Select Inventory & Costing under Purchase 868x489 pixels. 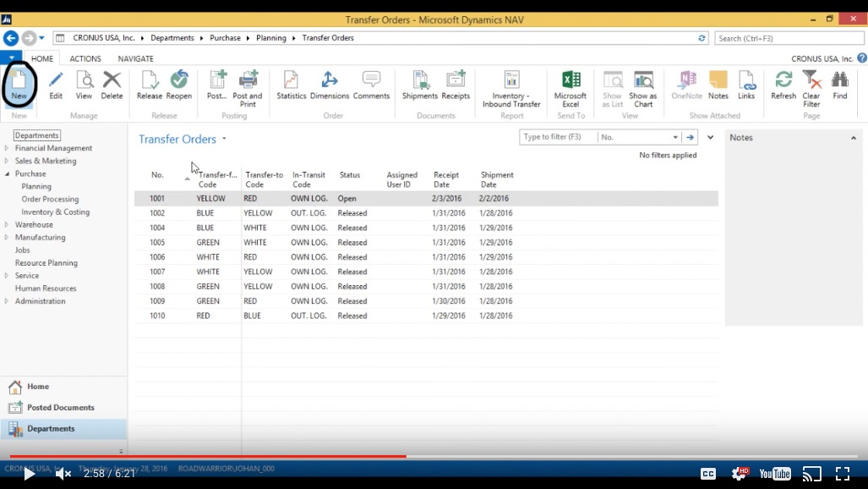pos(55,212)
